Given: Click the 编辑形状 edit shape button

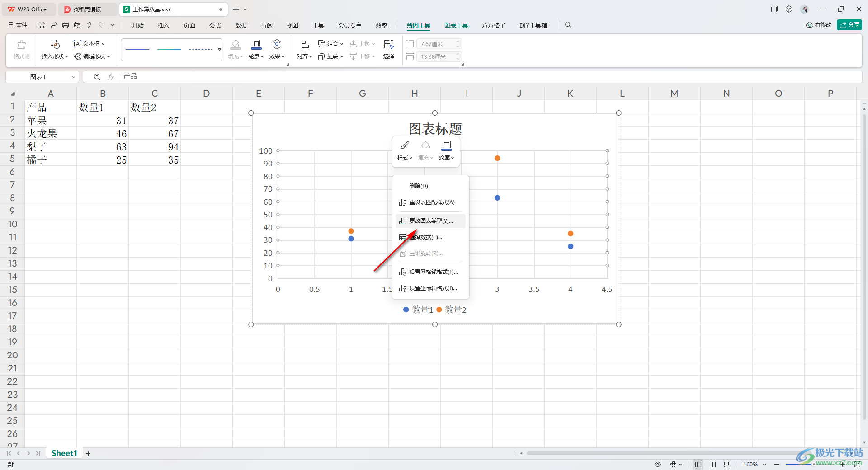Looking at the screenshot, I should tap(92, 56).
